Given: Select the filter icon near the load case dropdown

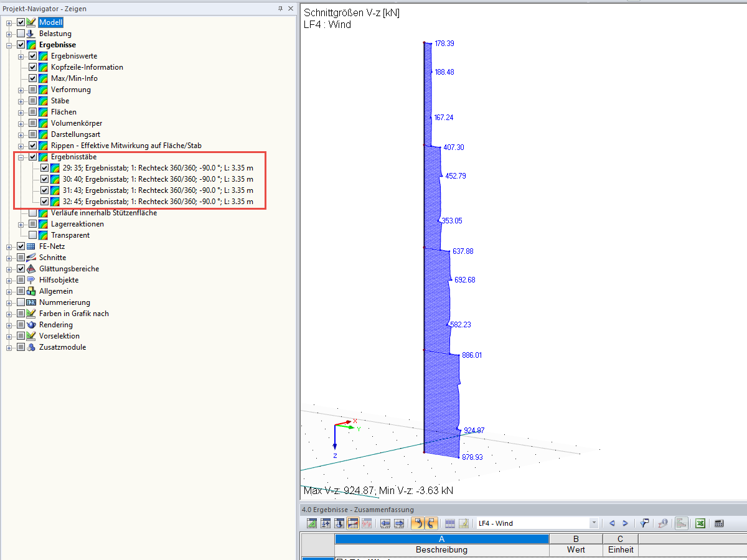Looking at the screenshot, I should (x=644, y=523).
